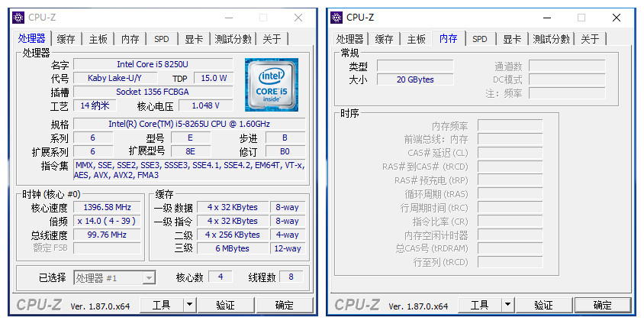This screenshot has height=324, width=644.
Task: Switch to 缓存 tab in left window
Action: 66,39
